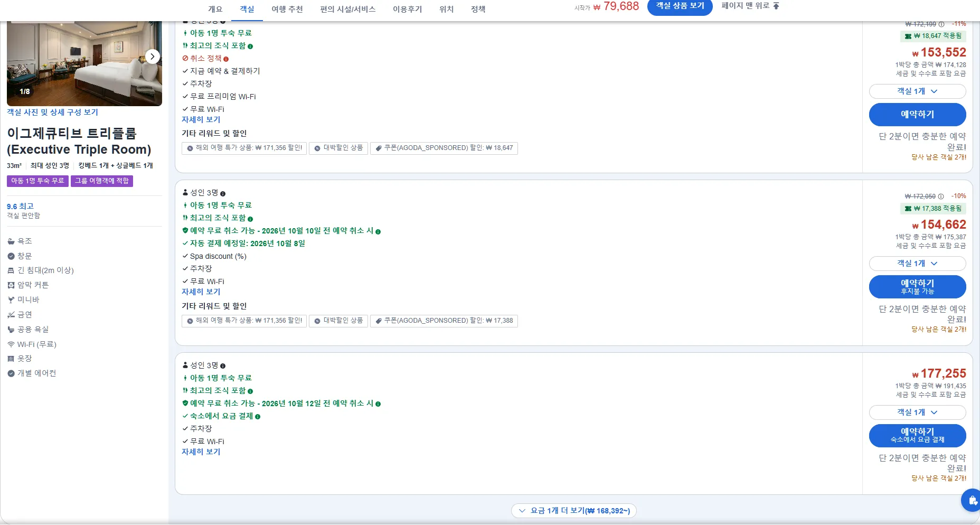980x525 pixels.
Task: Open 최고의 조식 포함 info icon in ₩177,255 offer
Action: click(250, 391)
